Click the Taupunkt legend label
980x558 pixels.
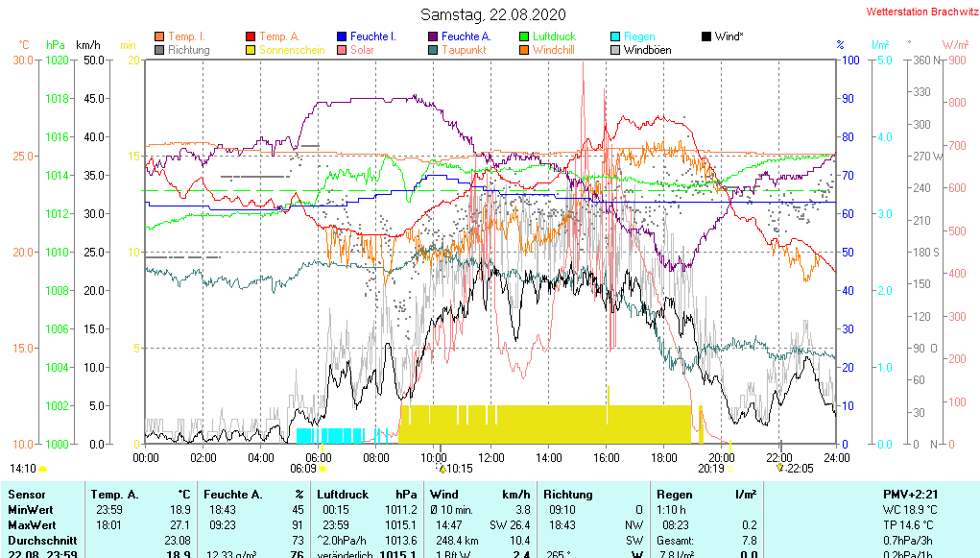464,50
